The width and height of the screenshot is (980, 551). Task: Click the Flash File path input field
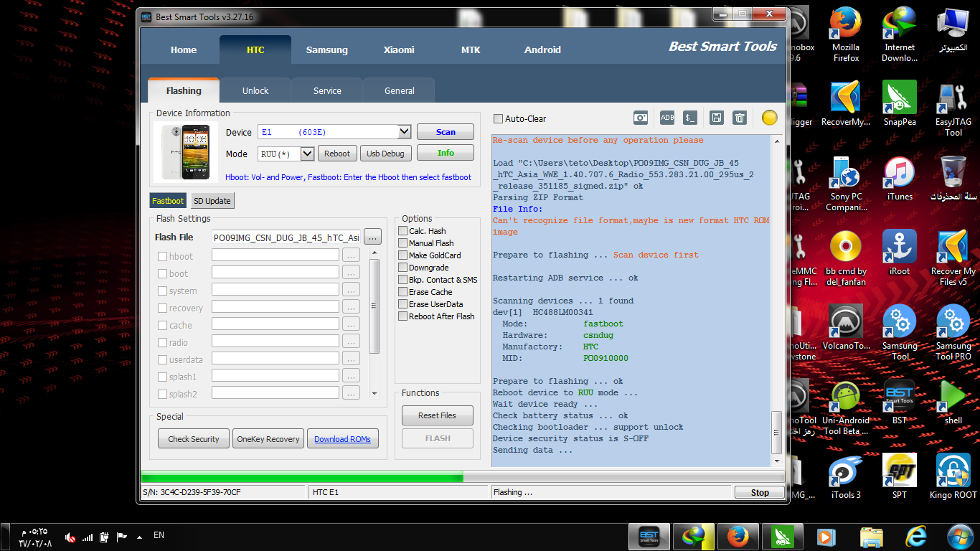tap(286, 237)
